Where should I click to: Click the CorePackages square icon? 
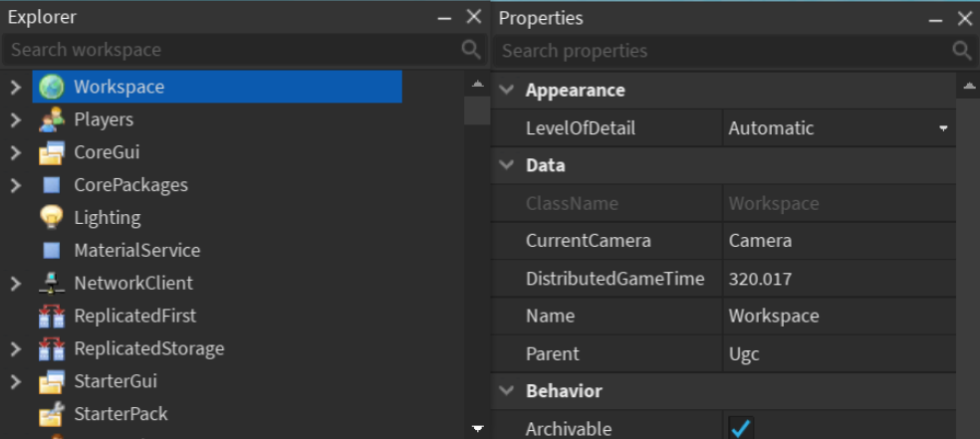coord(51,185)
